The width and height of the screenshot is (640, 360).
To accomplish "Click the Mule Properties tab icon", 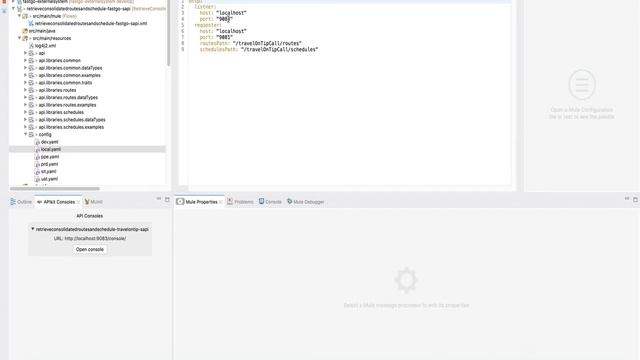I will coord(180,202).
